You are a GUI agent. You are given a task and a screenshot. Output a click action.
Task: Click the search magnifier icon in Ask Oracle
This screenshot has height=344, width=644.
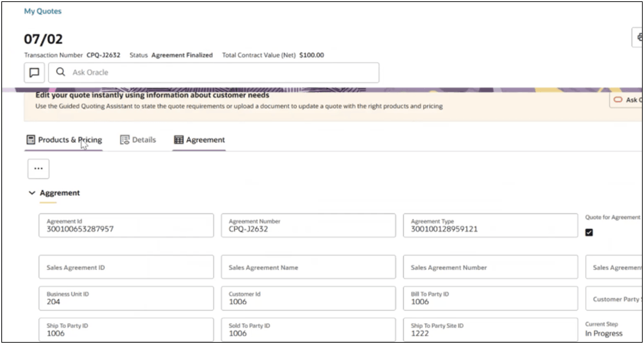pyautogui.click(x=61, y=72)
